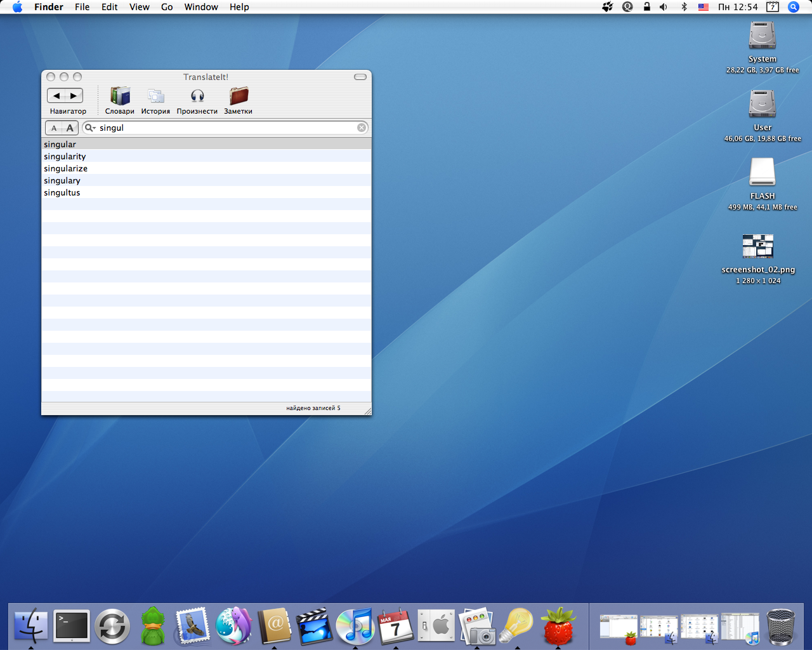Open the Apple menu
Image resolution: width=812 pixels, height=650 pixels.
pyautogui.click(x=17, y=7)
